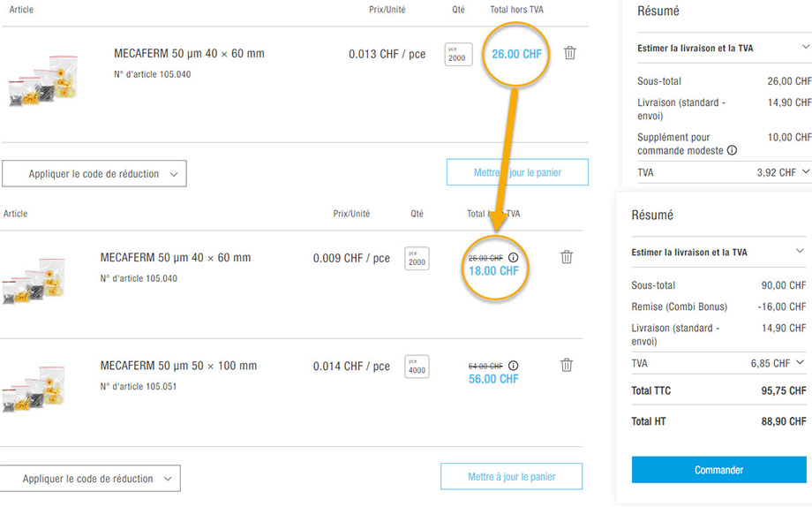Expand the TVA 6,85 CHF details chevron
The width and height of the screenshot is (812, 507).
coord(800,362)
